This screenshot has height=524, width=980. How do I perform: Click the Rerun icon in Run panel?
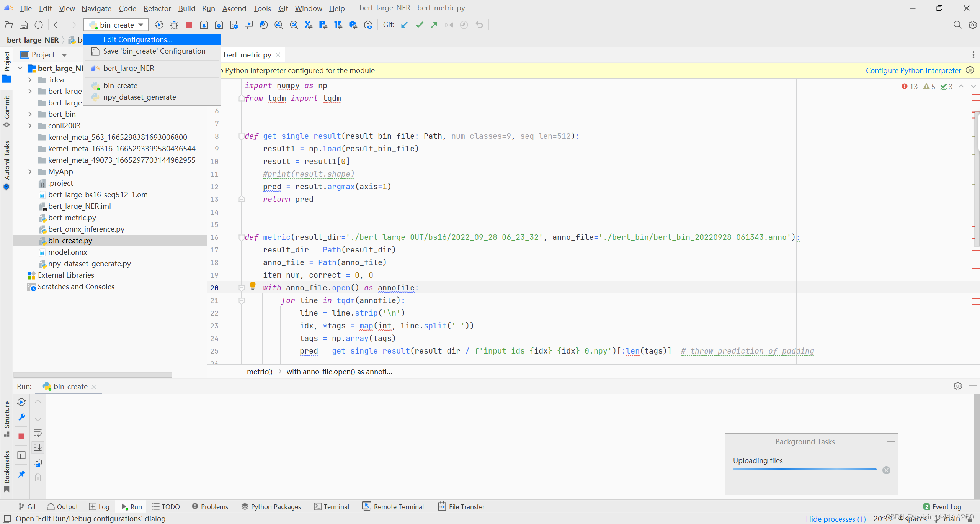21,402
